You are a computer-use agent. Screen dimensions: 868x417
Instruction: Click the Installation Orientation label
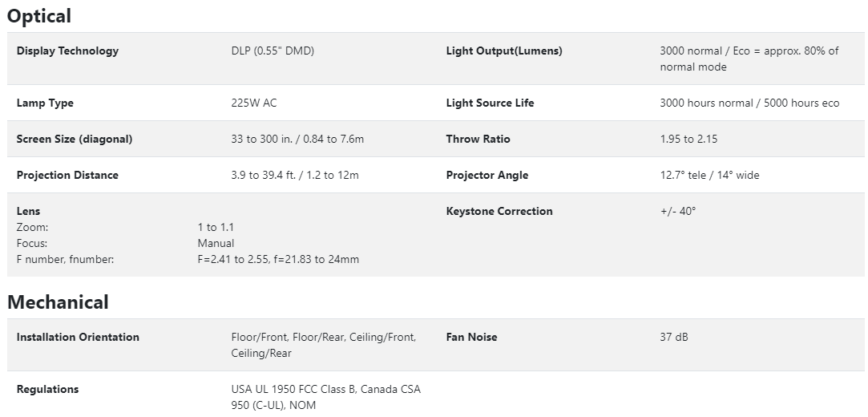78,337
